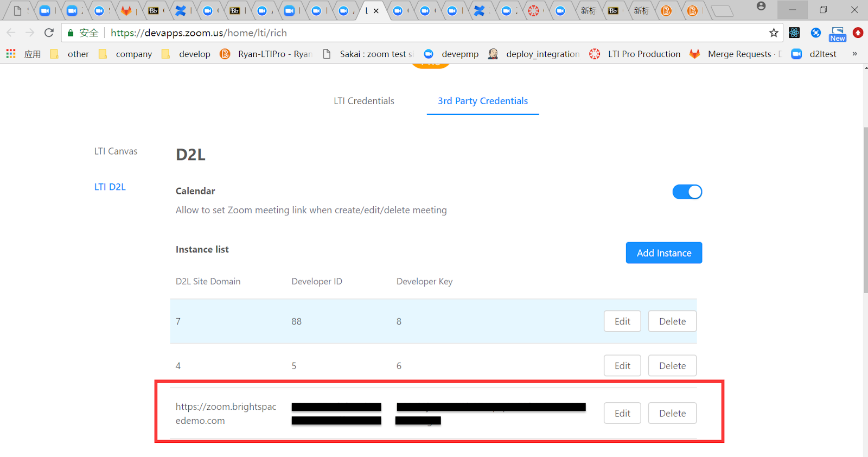868x457 pixels.
Task: Select LTI Canvas in the sidebar
Action: point(116,151)
